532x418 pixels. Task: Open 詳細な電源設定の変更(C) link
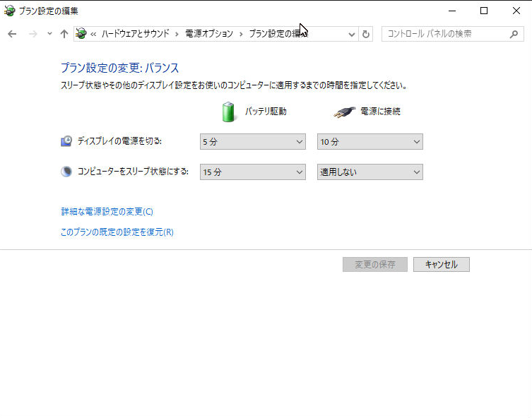pos(107,212)
